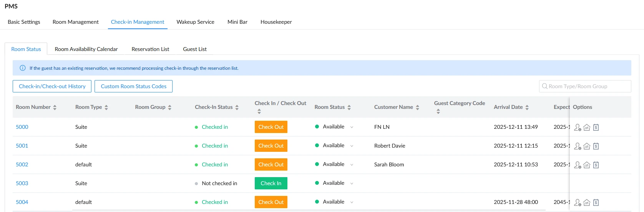
Task: Click customer name FN LN
Action: [x=382, y=127]
